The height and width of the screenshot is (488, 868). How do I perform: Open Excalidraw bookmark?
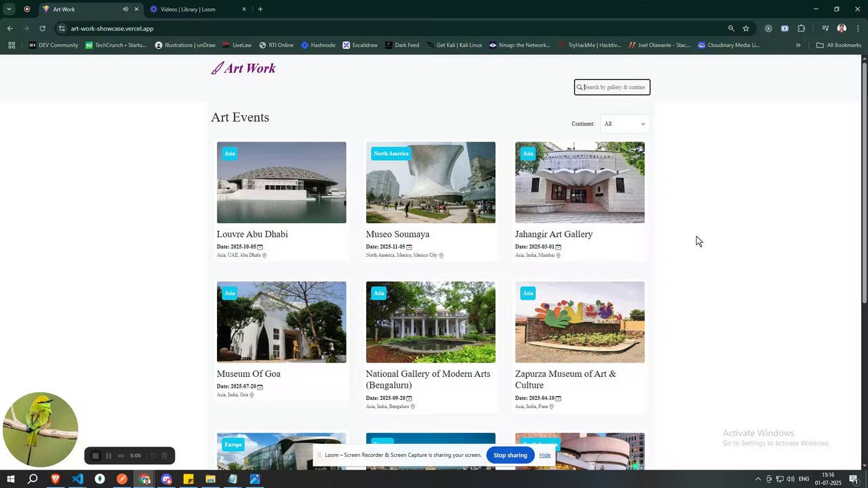(360, 45)
